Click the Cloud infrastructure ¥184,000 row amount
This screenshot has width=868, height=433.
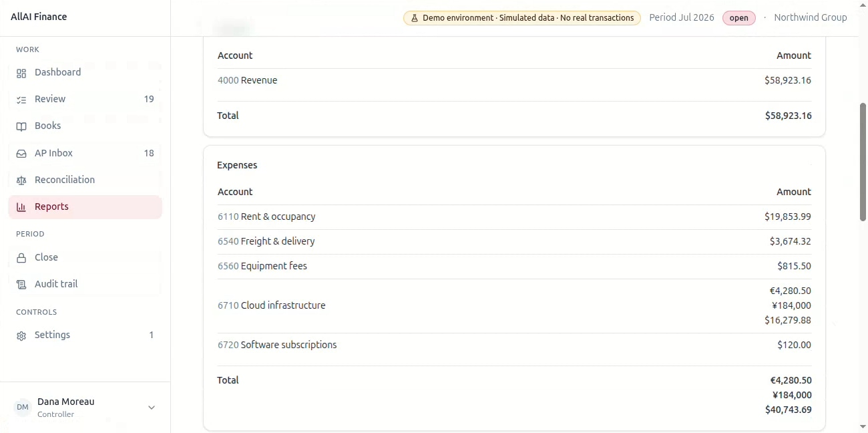pyautogui.click(x=791, y=305)
